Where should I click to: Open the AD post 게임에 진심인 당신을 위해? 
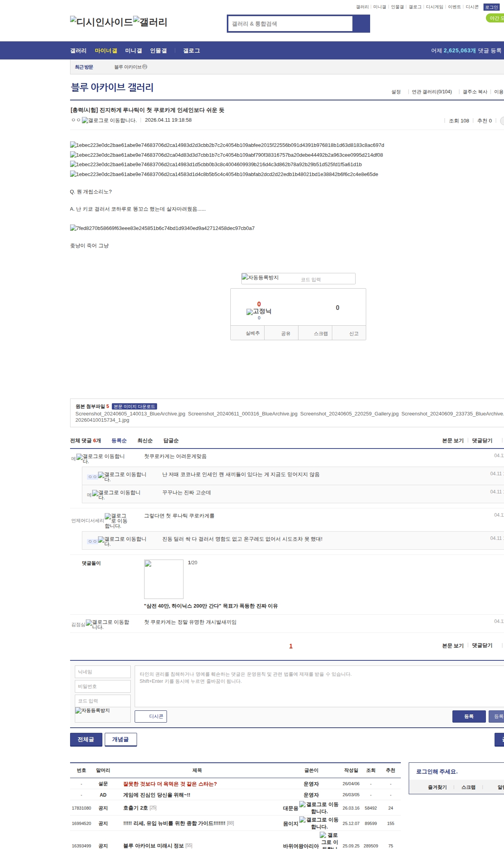coord(157,795)
